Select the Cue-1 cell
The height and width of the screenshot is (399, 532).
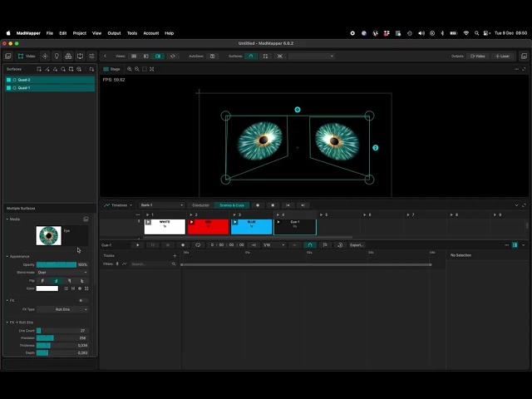pyautogui.click(x=295, y=227)
